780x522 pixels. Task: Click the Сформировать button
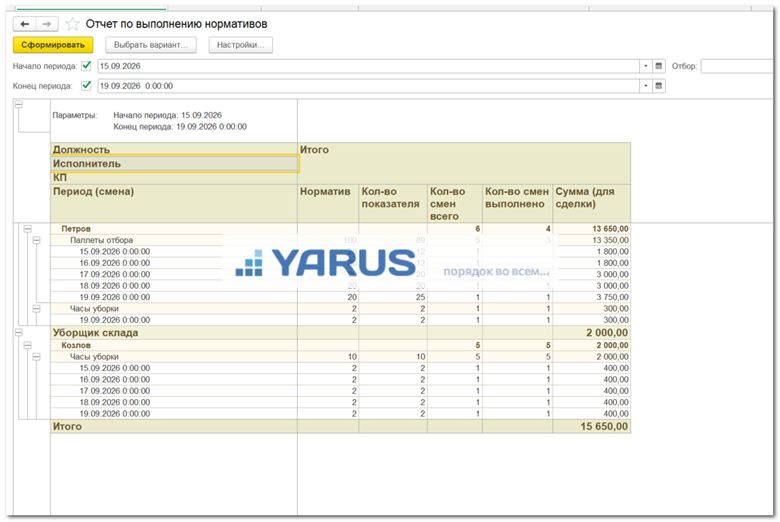coord(53,45)
